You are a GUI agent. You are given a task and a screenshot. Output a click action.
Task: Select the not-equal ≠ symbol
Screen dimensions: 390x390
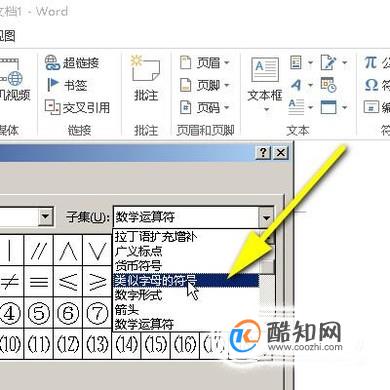click(10, 281)
